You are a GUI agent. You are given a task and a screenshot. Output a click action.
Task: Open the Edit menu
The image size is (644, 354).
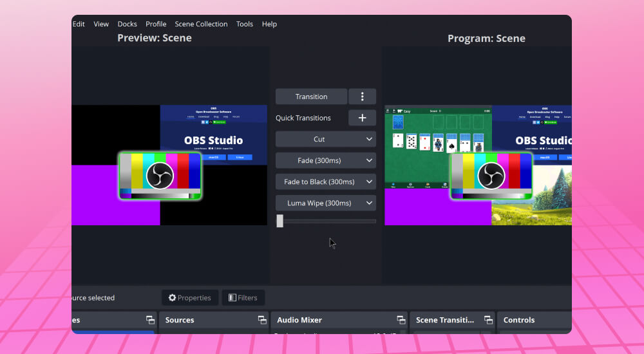(79, 24)
